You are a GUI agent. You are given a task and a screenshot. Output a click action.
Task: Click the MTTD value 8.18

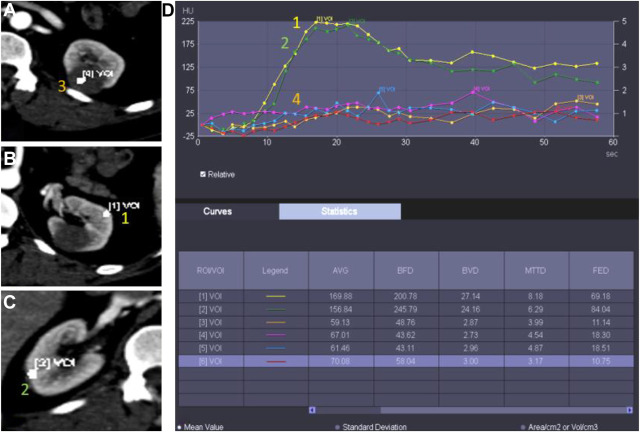[536, 296]
